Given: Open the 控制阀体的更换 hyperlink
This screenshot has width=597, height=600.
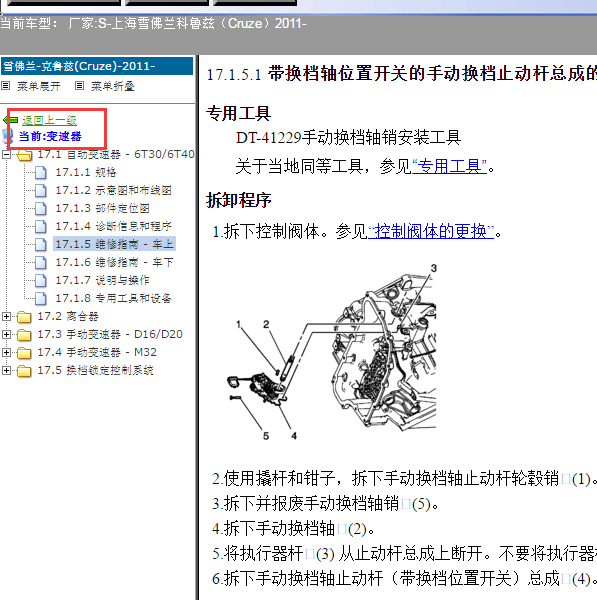Looking at the screenshot, I should 431,232.
